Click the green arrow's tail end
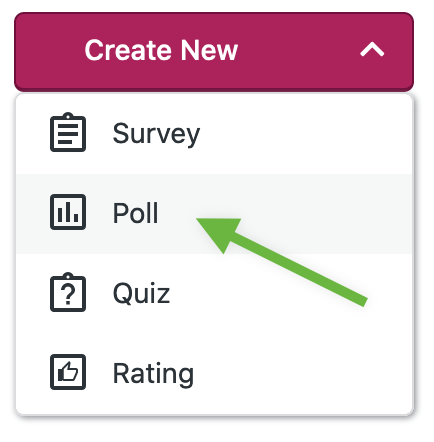Image resolution: width=434 pixels, height=442 pixels. click(364, 302)
